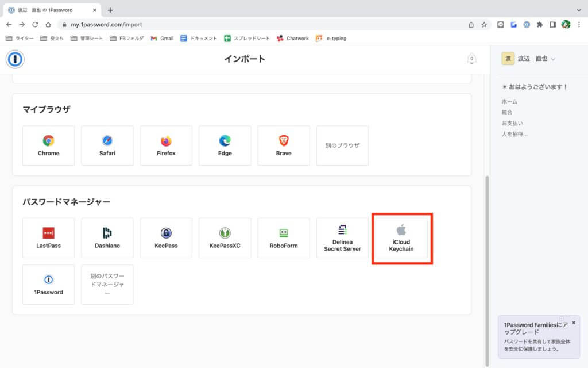Pick RoboForm password manager
This screenshot has width=588, height=368.
[284, 237]
